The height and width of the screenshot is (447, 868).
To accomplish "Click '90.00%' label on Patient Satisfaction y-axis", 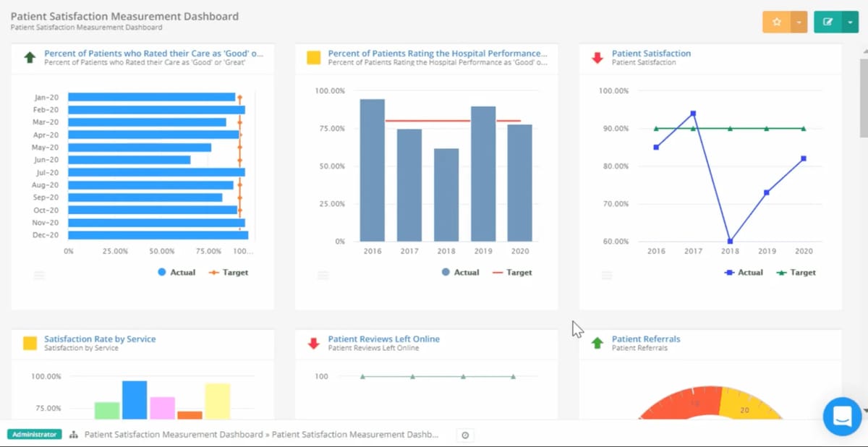I will [x=615, y=129].
